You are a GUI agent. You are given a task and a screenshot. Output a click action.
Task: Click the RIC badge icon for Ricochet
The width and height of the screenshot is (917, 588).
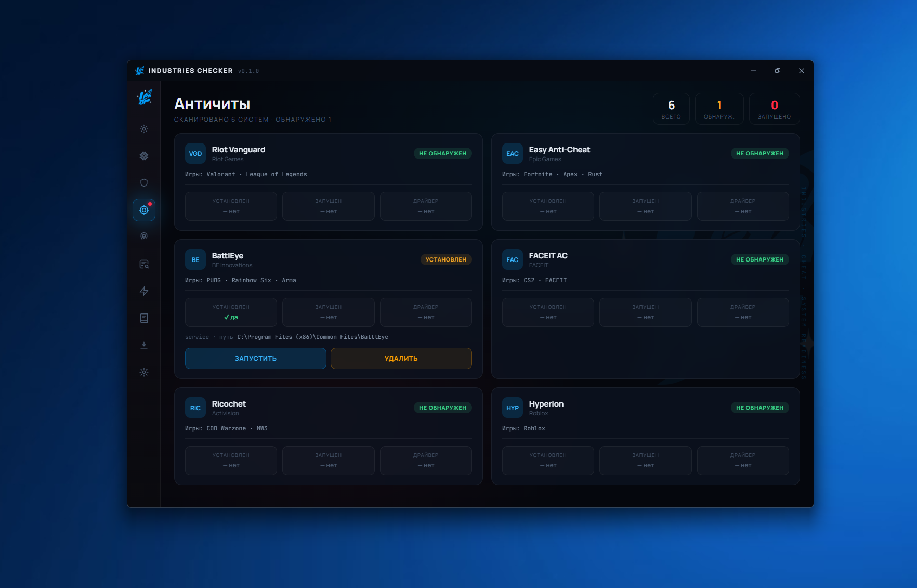tap(195, 408)
